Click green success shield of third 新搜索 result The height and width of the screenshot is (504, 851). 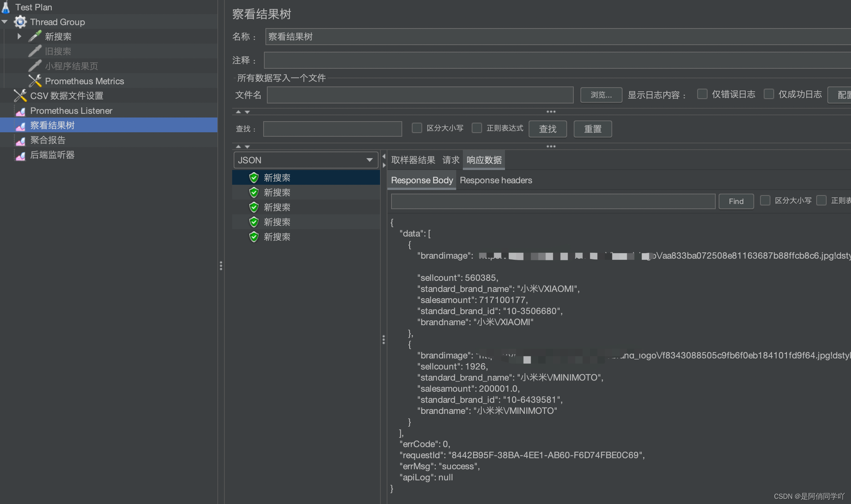[x=254, y=207]
